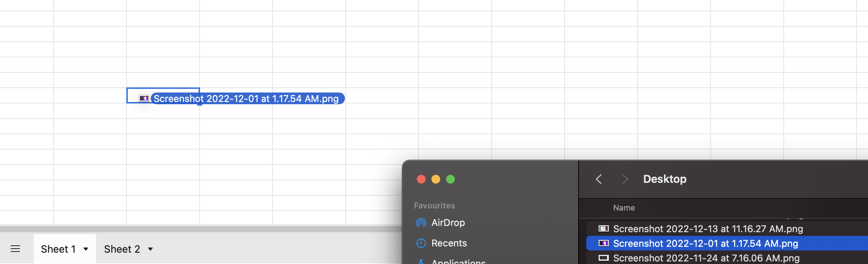Click the fill handle of the selected cell
Screen dimensions: 868x264
click(200, 103)
